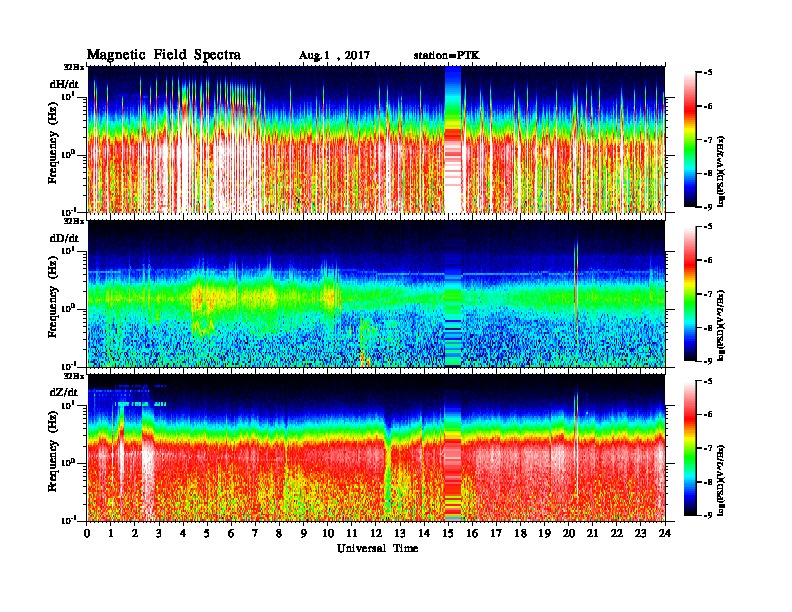Click hour '15' on the Universal Time axis
Screen dimensions: 792x612
coord(448,533)
